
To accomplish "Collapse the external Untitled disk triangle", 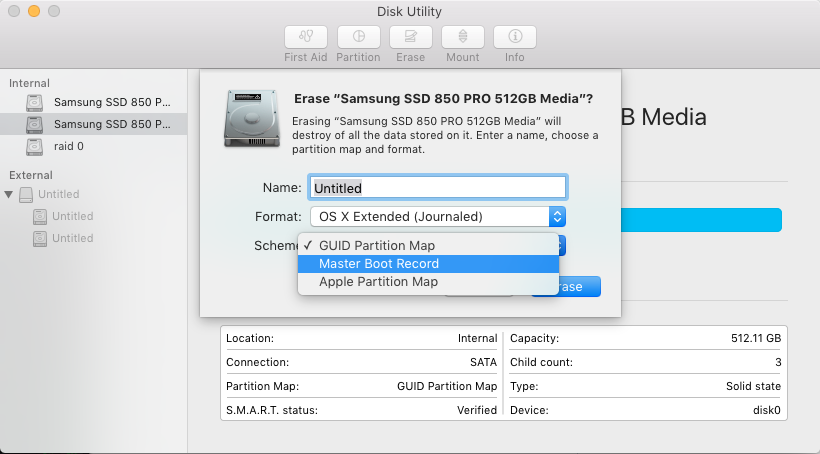I will tap(8, 195).
